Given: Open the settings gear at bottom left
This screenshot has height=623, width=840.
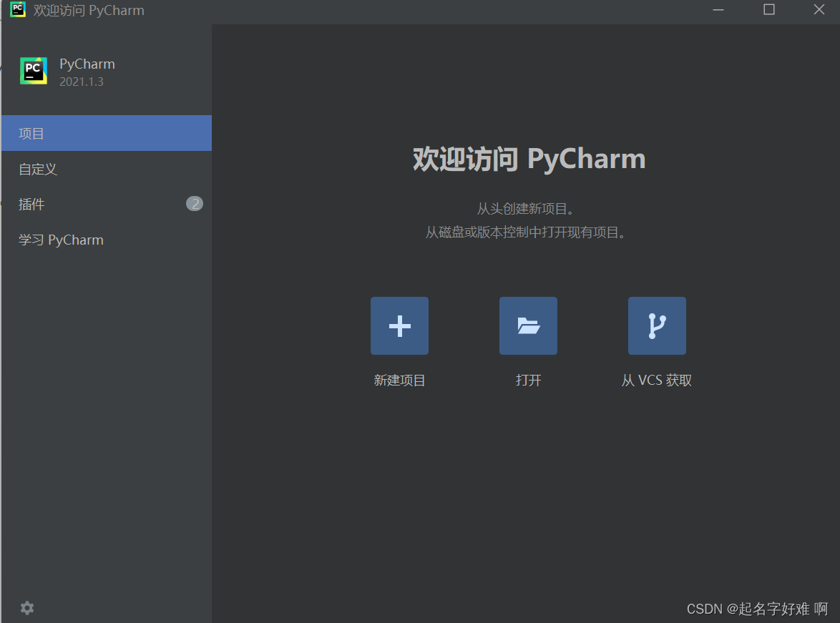Looking at the screenshot, I should click(26, 608).
